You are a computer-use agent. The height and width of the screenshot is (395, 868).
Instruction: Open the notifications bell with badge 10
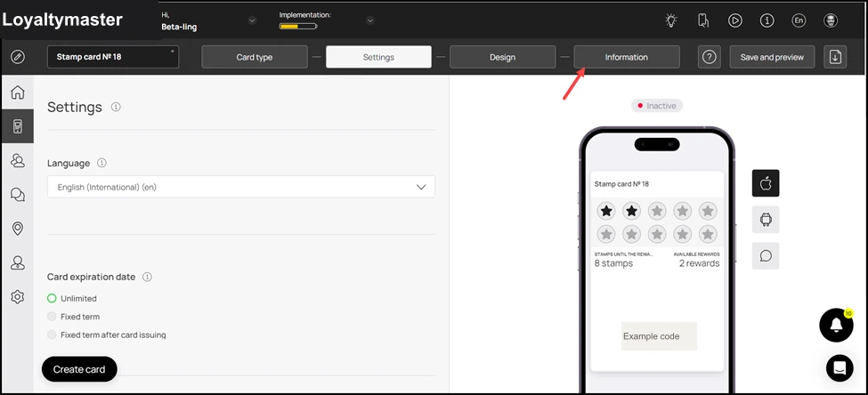pyautogui.click(x=837, y=326)
